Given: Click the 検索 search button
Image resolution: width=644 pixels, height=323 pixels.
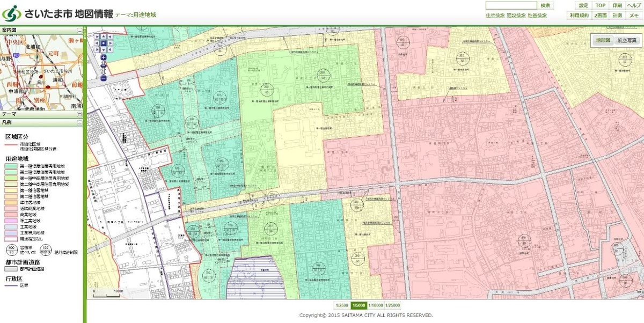Looking at the screenshot, I should (x=545, y=5).
